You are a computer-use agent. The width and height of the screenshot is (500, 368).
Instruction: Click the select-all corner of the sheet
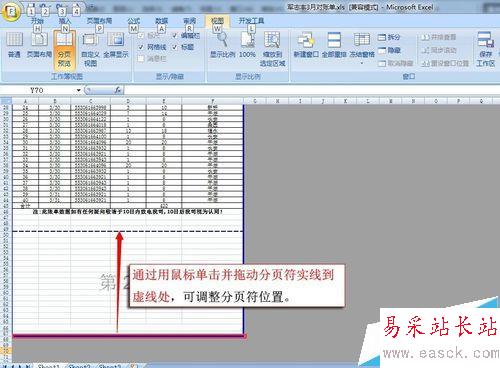(6, 101)
